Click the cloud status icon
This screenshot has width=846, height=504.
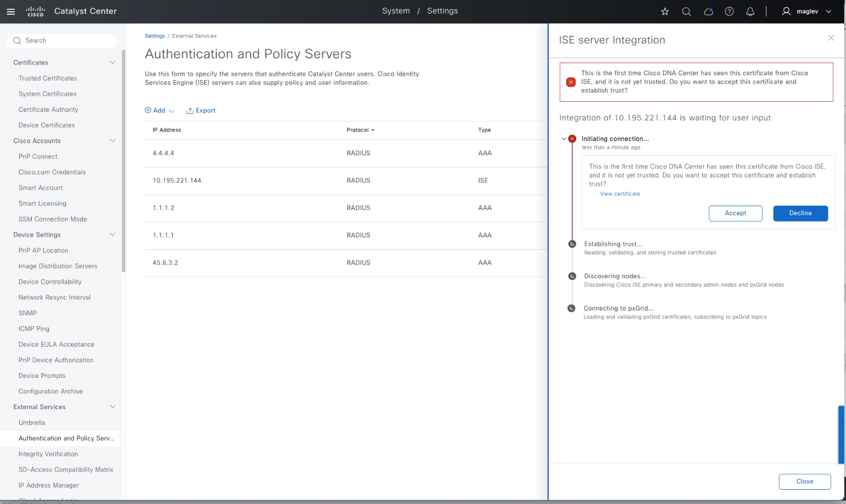708,12
